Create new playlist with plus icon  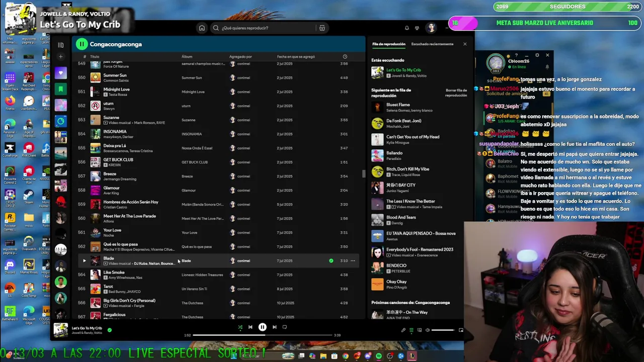(61, 57)
